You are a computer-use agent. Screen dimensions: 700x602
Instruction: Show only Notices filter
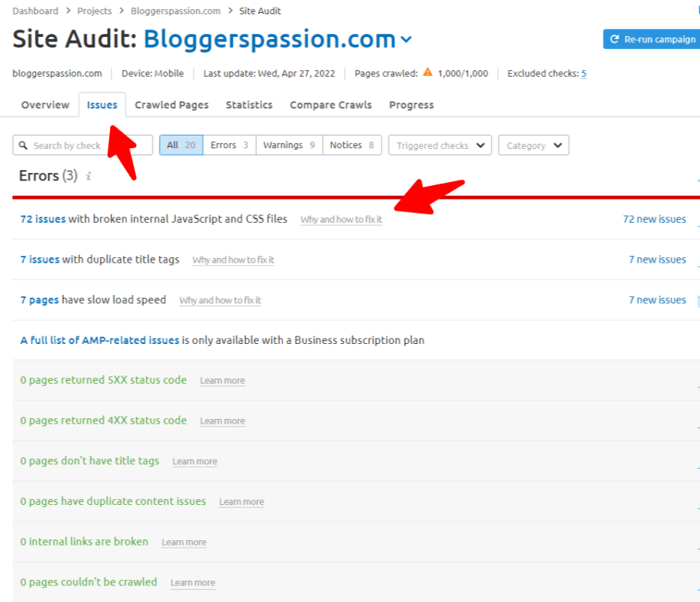point(352,145)
